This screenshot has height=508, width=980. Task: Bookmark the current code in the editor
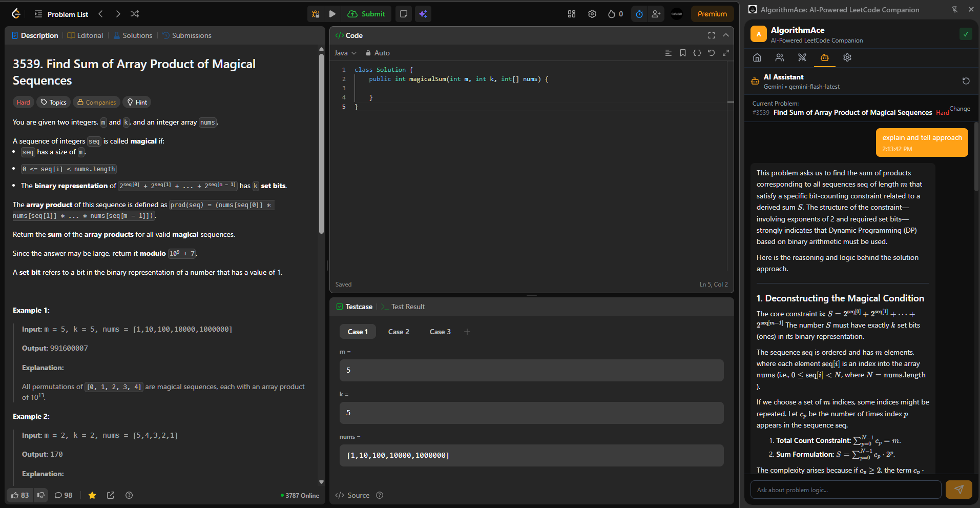tap(682, 53)
